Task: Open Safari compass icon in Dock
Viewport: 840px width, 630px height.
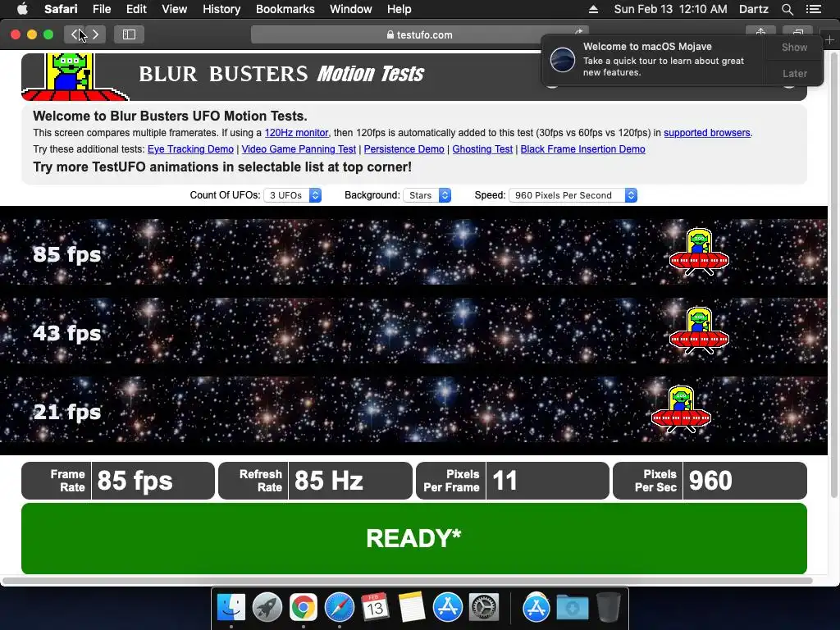Action: point(339,608)
